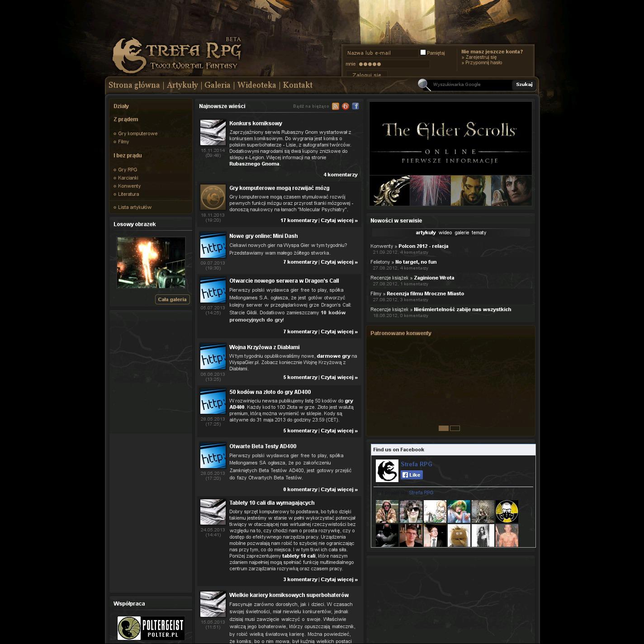Select the second slide indicator in Patronowane konwenty
This screenshot has height=644, width=644.
click(455, 428)
